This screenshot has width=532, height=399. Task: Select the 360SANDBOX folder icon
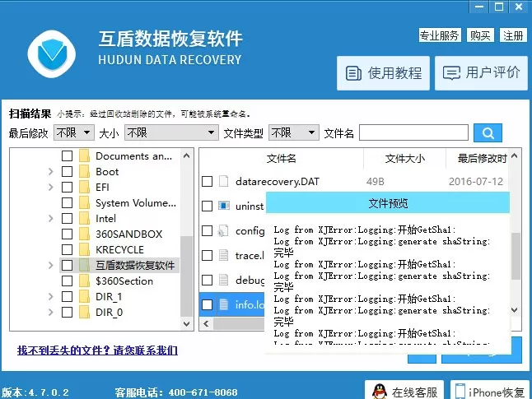tap(84, 234)
